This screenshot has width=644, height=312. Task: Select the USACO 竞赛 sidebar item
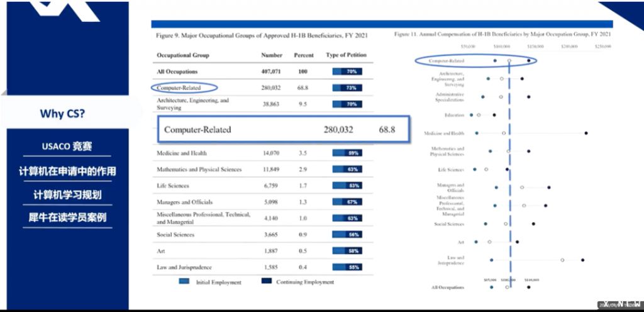click(67, 147)
